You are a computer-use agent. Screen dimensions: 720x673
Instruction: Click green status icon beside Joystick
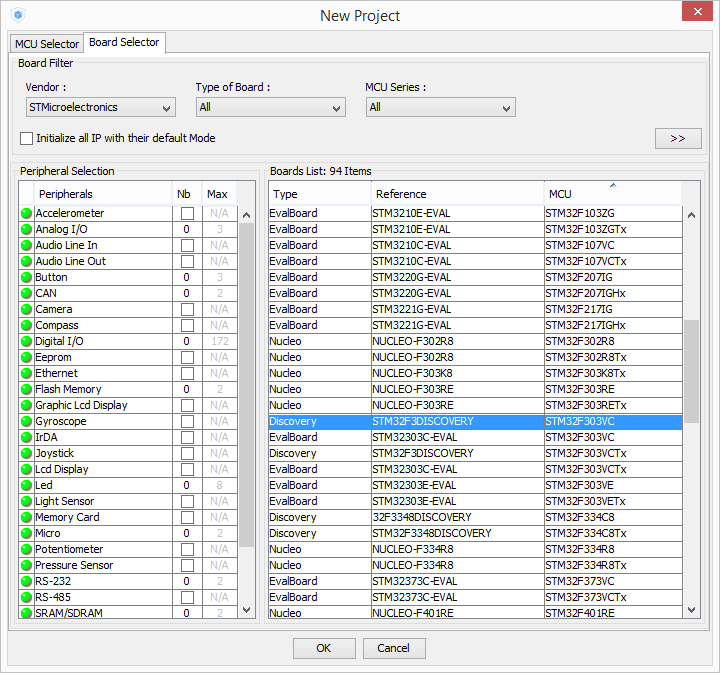point(27,454)
